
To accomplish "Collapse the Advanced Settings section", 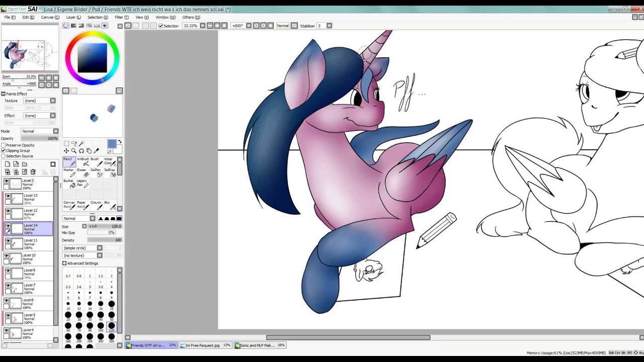I will pyautogui.click(x=64, y=263).
